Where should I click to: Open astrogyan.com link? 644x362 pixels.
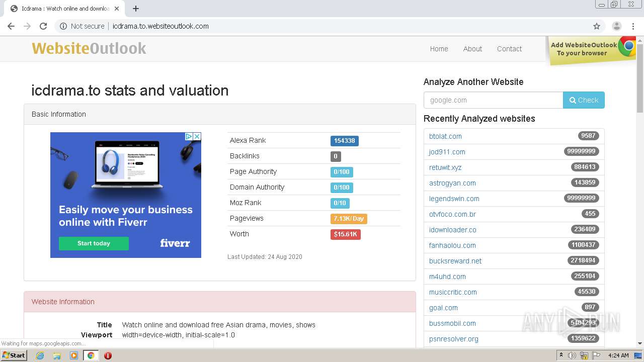pos(452,183)
